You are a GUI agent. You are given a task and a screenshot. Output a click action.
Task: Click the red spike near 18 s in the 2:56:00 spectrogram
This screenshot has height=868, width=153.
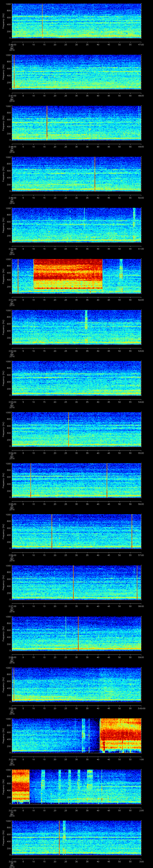coord(52,531)
